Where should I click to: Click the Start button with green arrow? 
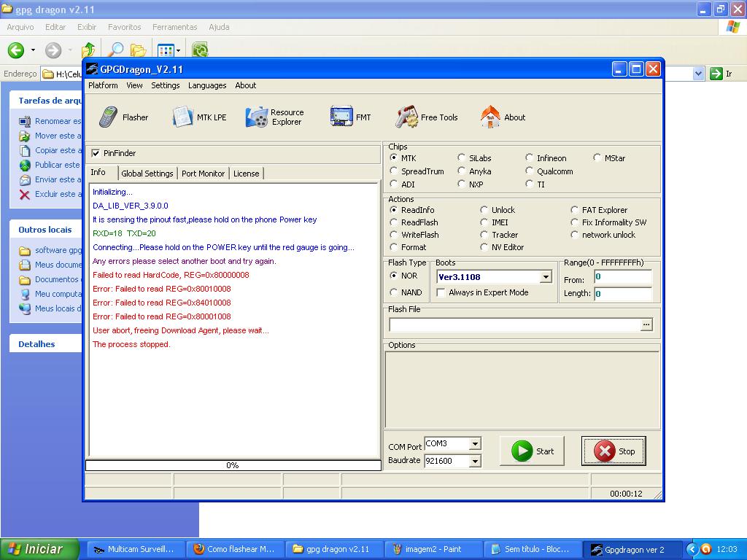click(x=532, y=451)
